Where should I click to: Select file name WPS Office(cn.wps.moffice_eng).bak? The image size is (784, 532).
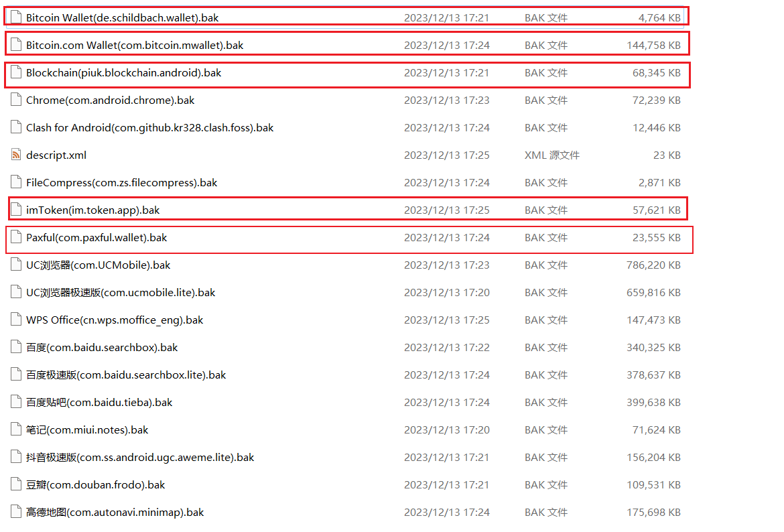pyautogui.click(x=115, y=320)
